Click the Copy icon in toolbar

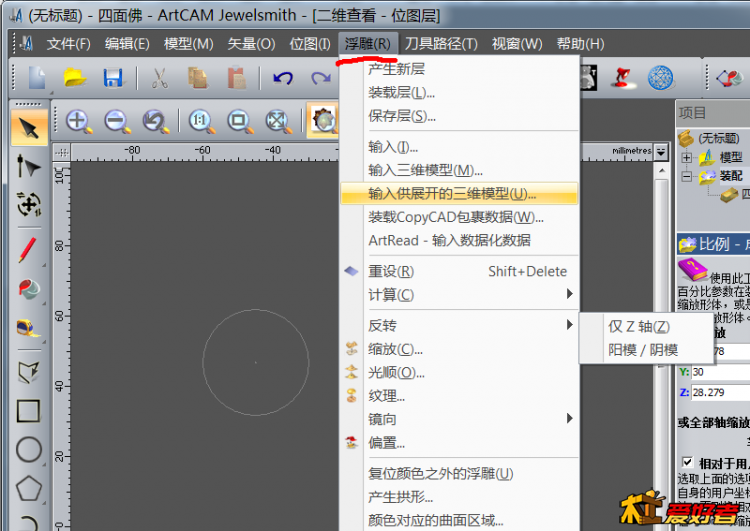tap(198, 78)
